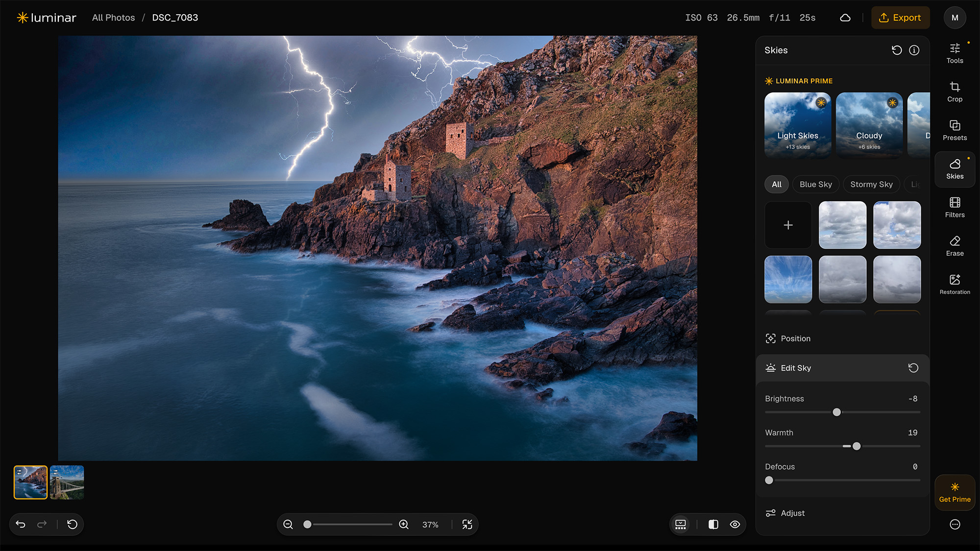Open the Restoration tool
This screenshot has width=980, height=551.
click(955, 285)
